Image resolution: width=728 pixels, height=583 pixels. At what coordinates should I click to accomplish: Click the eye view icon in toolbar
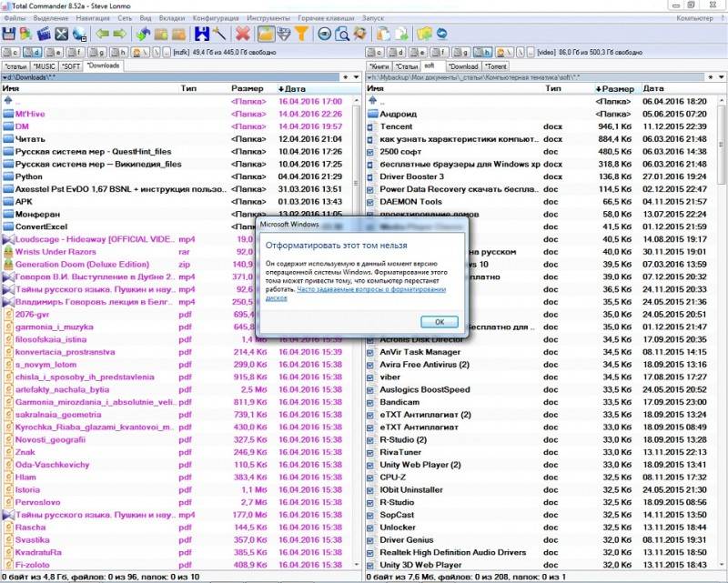[x=325, y=34]
